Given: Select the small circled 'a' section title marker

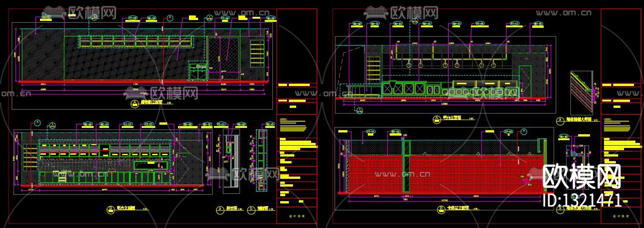Looking at the screenshot, I should tap(220, 209).
